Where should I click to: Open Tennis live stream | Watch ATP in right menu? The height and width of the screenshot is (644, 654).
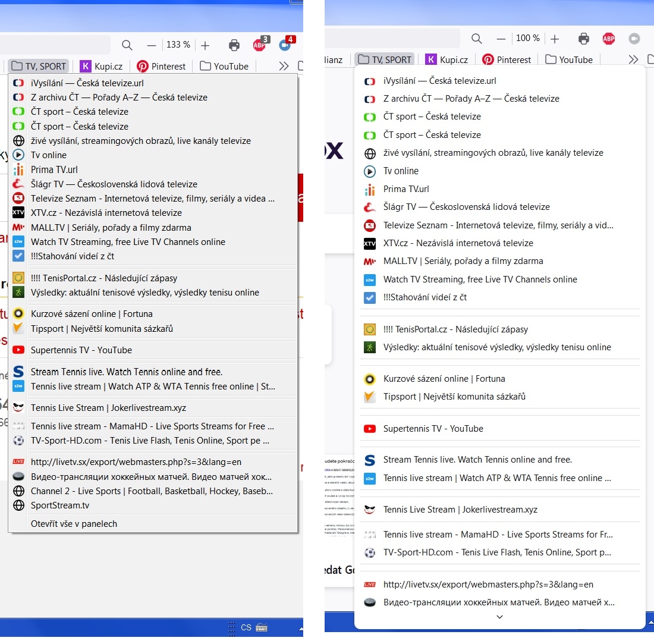click(x=499, y=478)
